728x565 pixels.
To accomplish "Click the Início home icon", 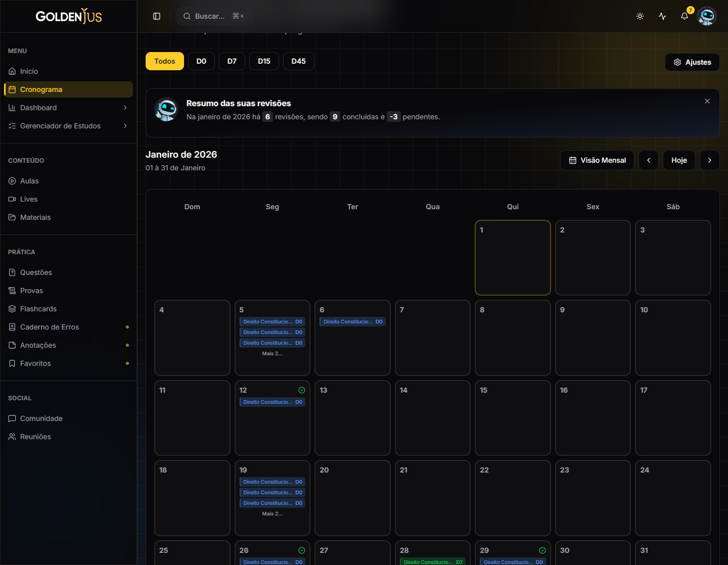I will click(x=12, y=71).
